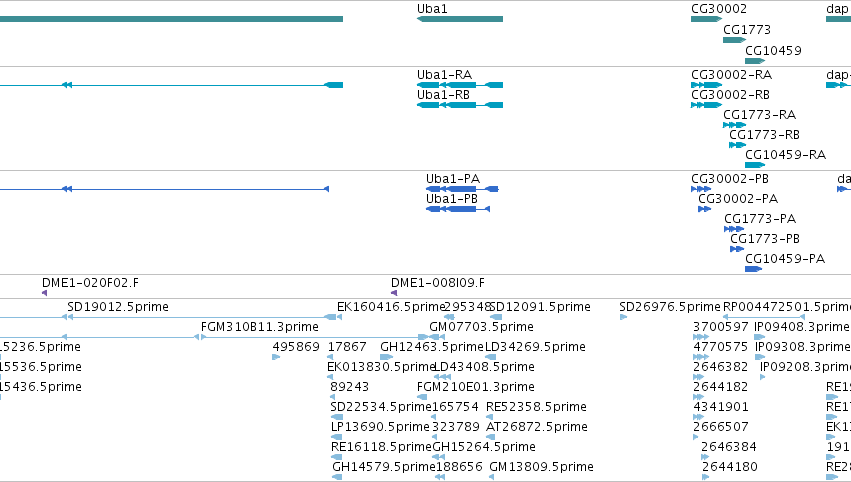Screen dimensions: 851x482
Task: Select the FGM310B11.3prime EST label
Action: point(259,327)
